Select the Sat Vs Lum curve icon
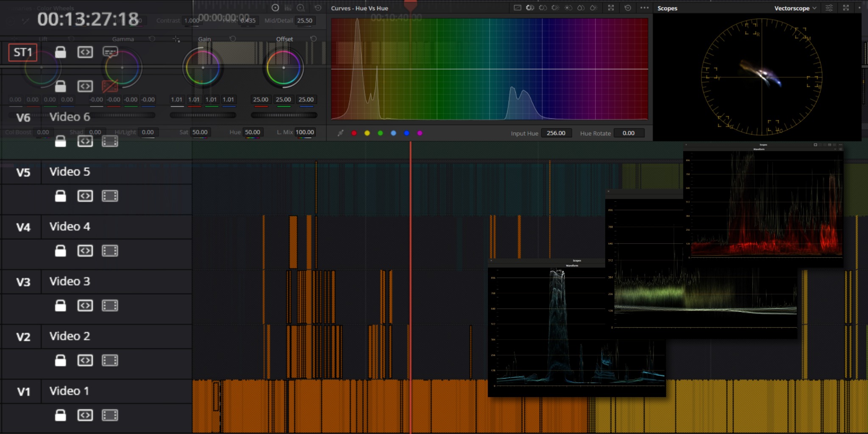Image resolution: width=868 pixels, height=434 pixels. (594, 8)
